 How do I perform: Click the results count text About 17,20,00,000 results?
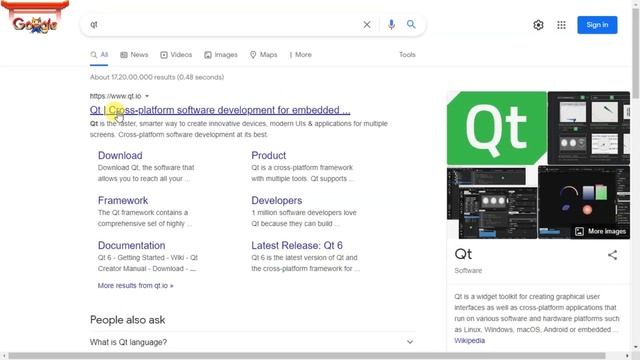click(x=157, y=77)
